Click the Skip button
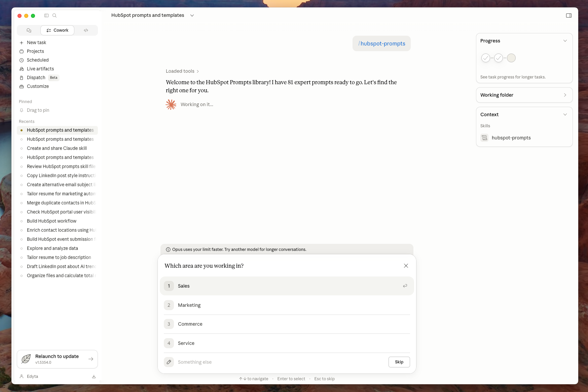 pos(399,362)
